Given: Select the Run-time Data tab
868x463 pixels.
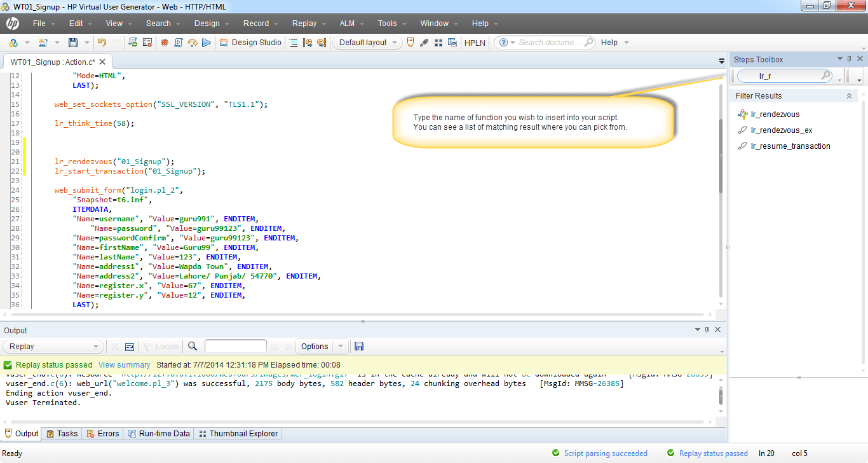Looking at the screenshot, I should pos(159,434).
